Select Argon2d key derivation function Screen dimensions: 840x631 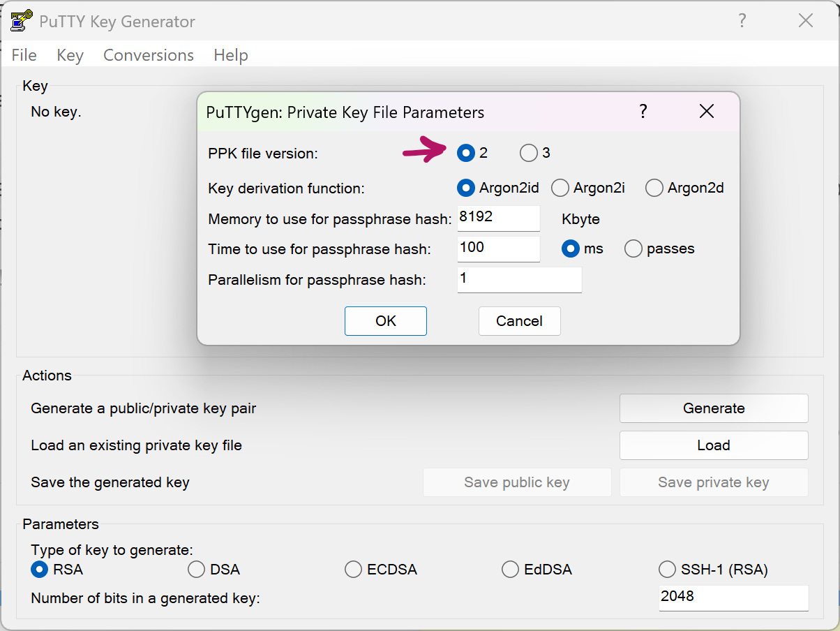(654, 188)
